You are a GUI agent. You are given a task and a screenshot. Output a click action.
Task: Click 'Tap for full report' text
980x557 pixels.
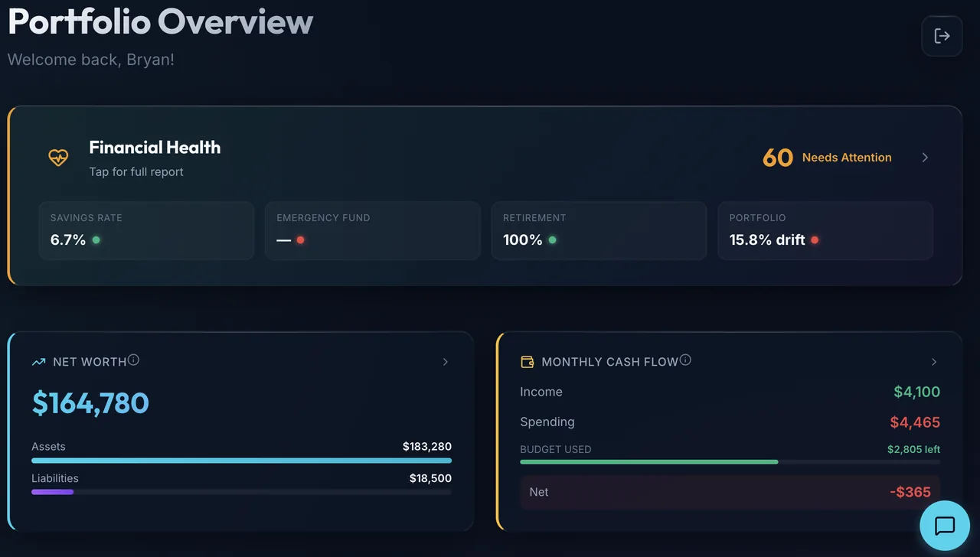[x=136, y=171]
